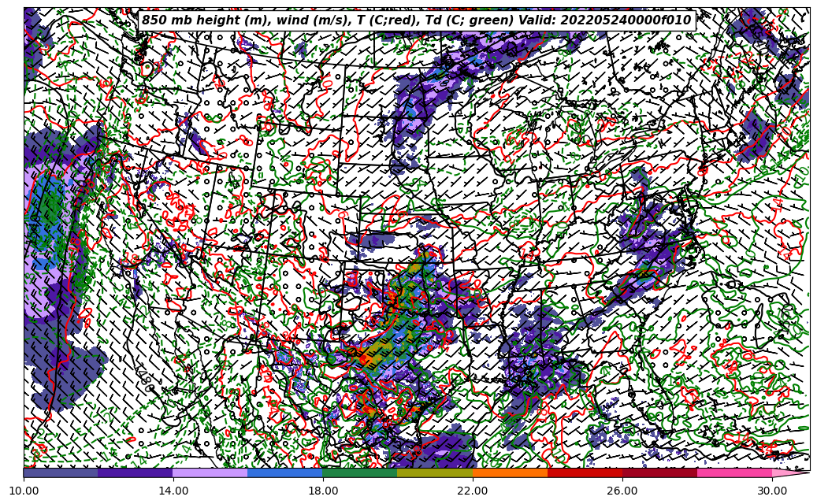Pick the indigo colorbar segment before 14.00
Viewport: 817px width, 504px height.
pyautogui.click(x=136, y=473)
